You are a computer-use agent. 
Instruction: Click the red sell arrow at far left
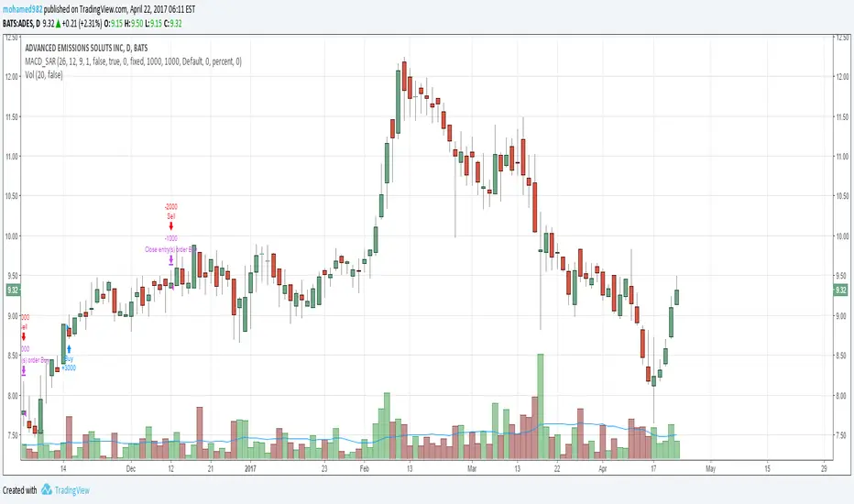[x=24, y=336]
